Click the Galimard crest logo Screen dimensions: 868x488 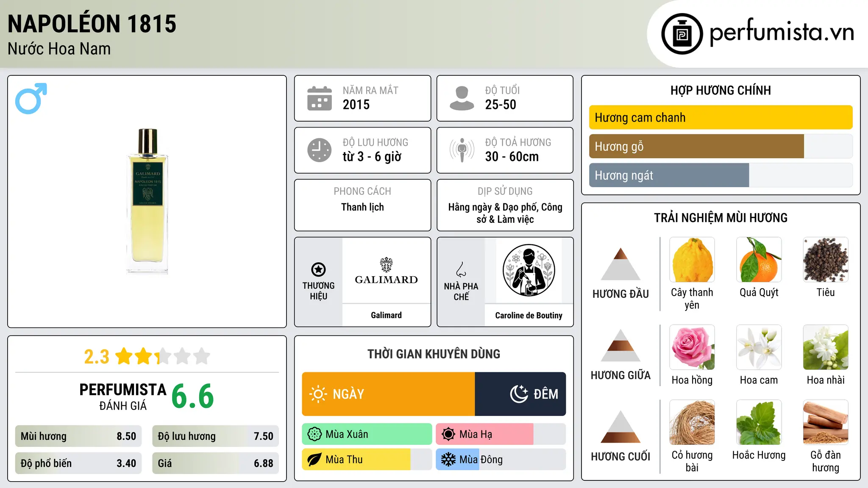[386, 271]
